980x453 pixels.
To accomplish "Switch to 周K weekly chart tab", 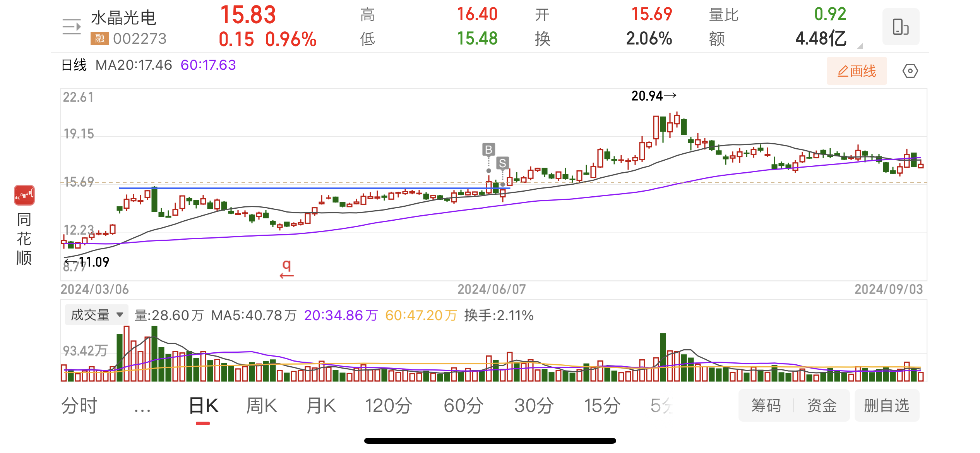I will click(x=262, y=406).
